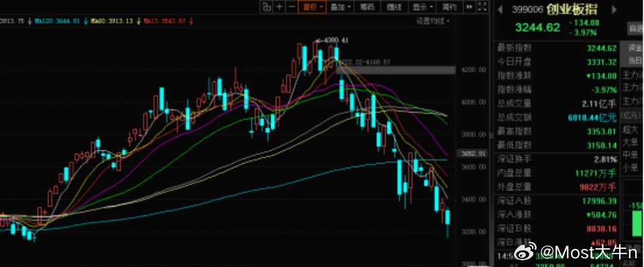
Task: Zoom out chart with minus button
Action: pyautogui.click(x=292, y=7)
